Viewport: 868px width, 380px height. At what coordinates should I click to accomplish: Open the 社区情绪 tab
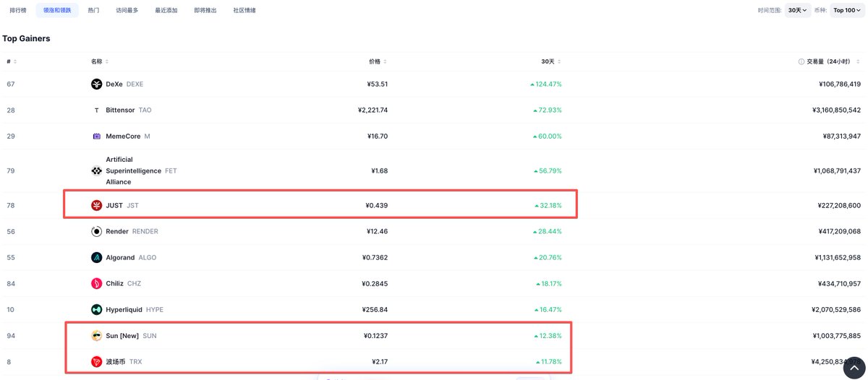click(244, 11)
